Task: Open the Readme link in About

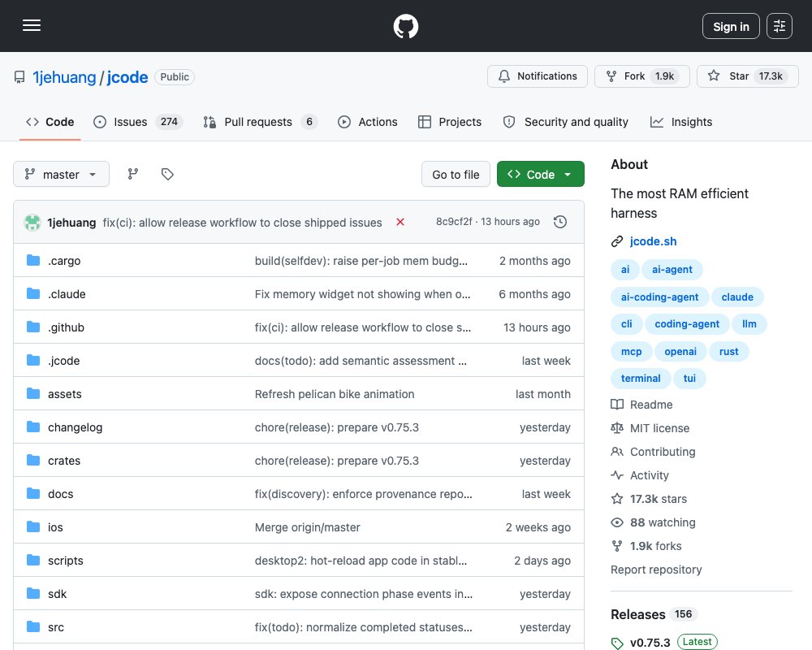Action: pyautogui.click(x=641, y=405)
